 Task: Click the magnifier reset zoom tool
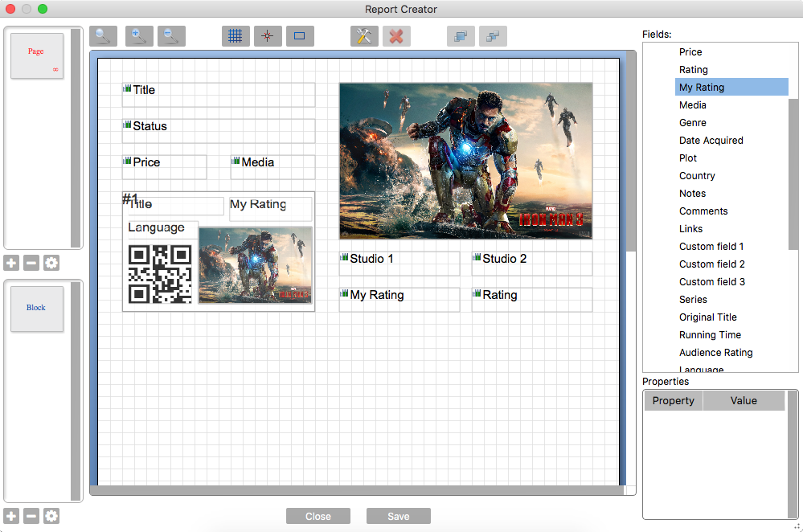(x=103, y=36)
